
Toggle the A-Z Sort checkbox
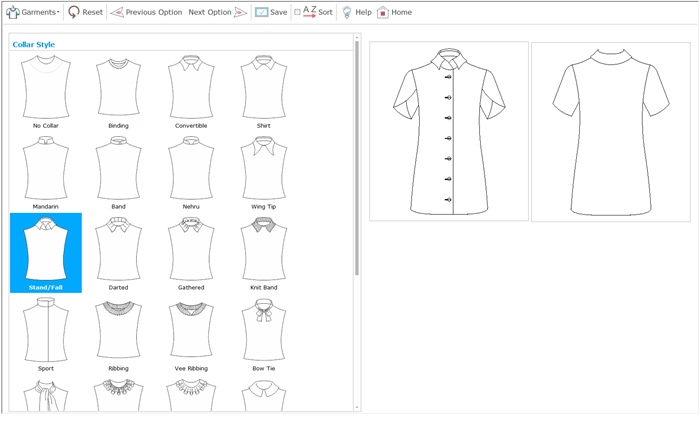point(297,12)
